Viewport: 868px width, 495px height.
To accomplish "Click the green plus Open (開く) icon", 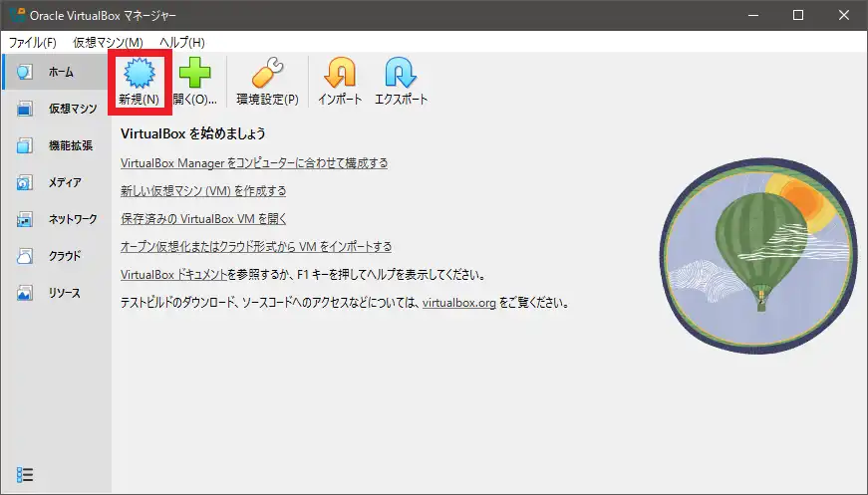I will tap(195, 73).
